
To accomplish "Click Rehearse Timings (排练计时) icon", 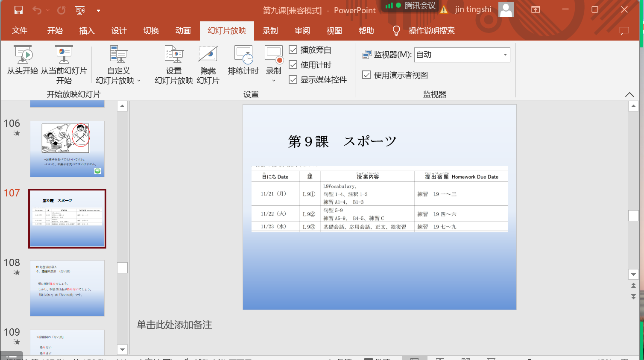I will click(x=243, y=55).
